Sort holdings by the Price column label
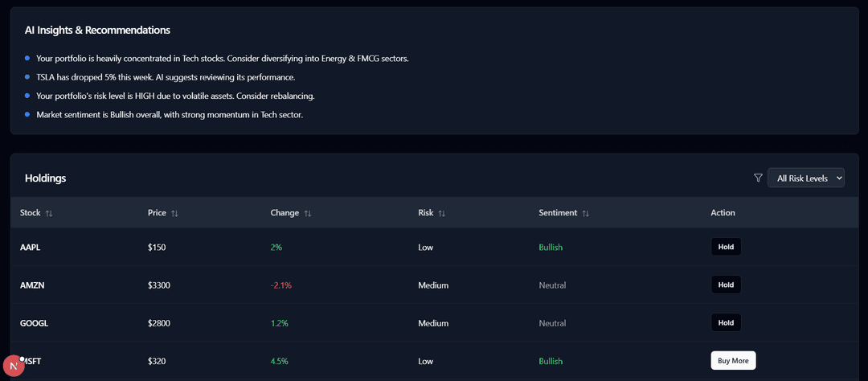 [157, 213]
